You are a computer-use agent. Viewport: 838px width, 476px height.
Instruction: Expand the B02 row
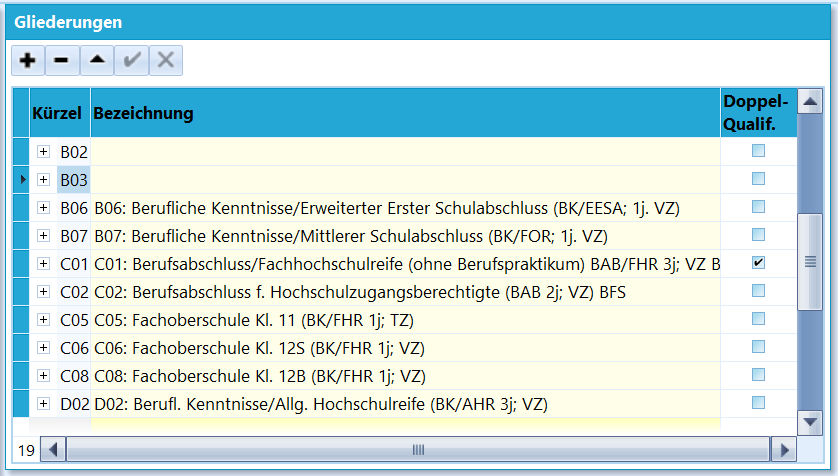coord(43,152)
